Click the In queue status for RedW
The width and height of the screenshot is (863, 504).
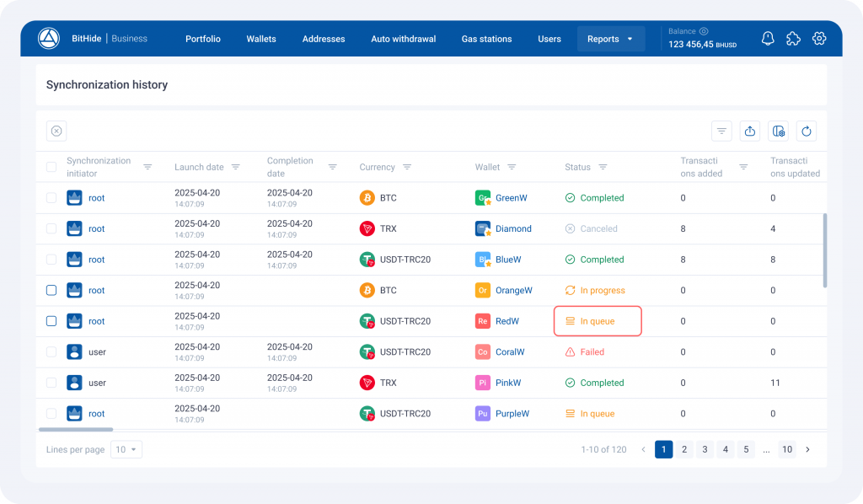[598, 321]
